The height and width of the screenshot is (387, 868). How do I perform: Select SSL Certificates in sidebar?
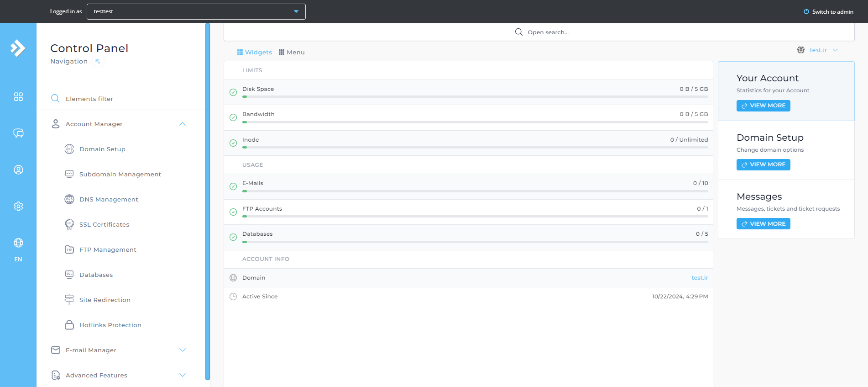click(104, 225)
